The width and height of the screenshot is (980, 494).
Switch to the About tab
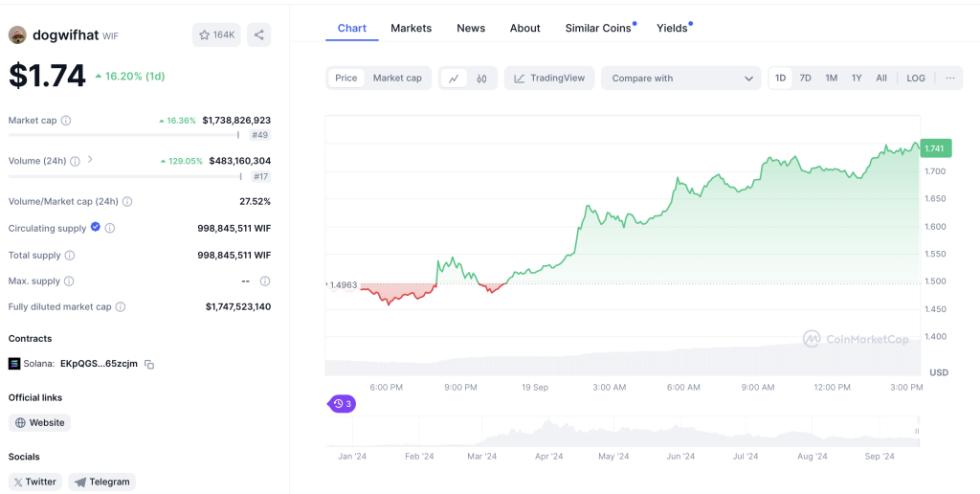tap(525, 28)
